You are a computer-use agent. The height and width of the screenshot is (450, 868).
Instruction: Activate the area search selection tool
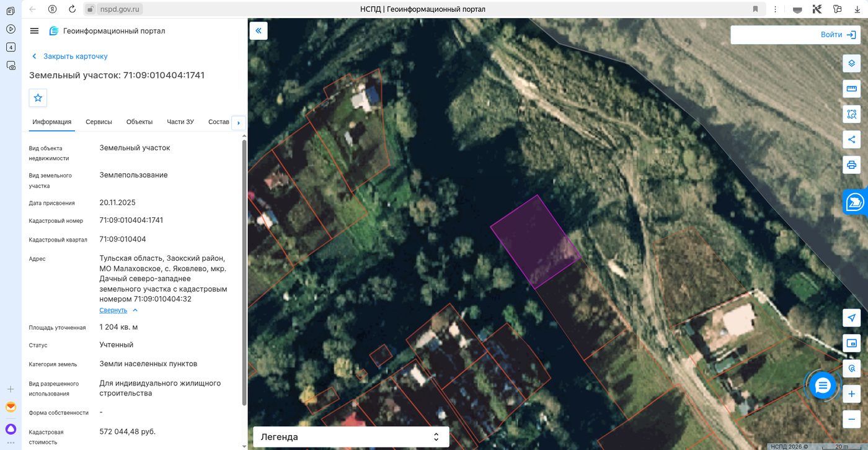[851, 114]
